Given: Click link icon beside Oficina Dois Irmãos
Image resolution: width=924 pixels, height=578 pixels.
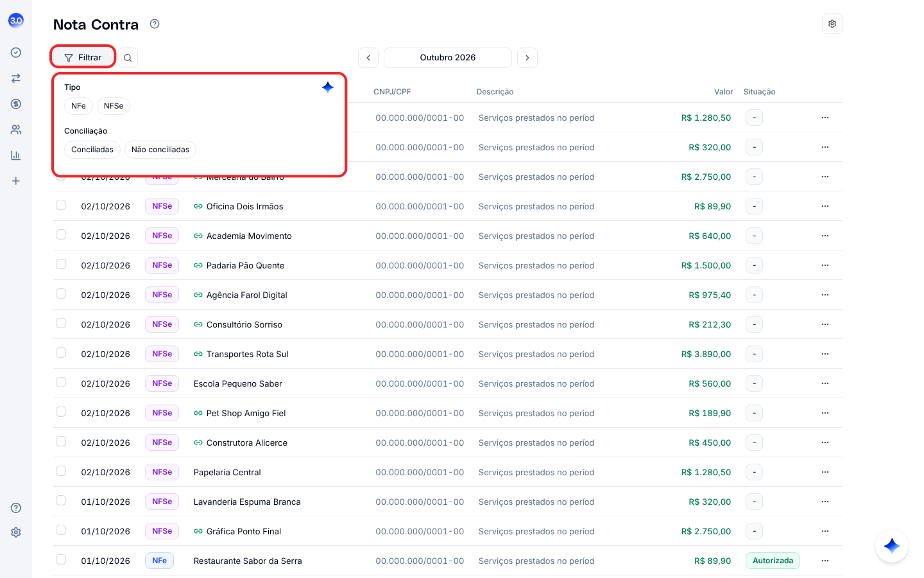Looking at the screenshot, I should pos(198,207).
